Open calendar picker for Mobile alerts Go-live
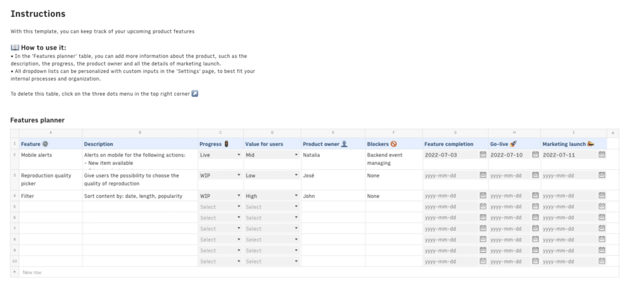Viewport: 644px width, 288px height. 535,155
